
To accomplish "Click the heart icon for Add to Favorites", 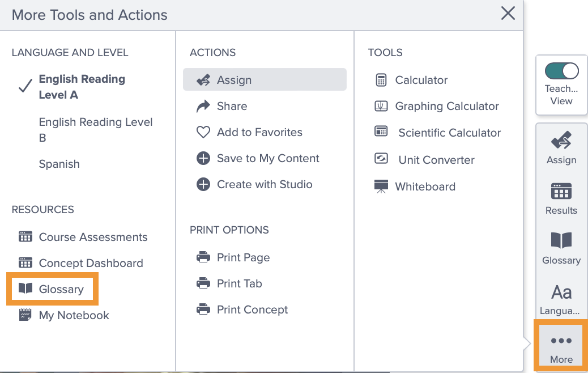I will 203,132.
